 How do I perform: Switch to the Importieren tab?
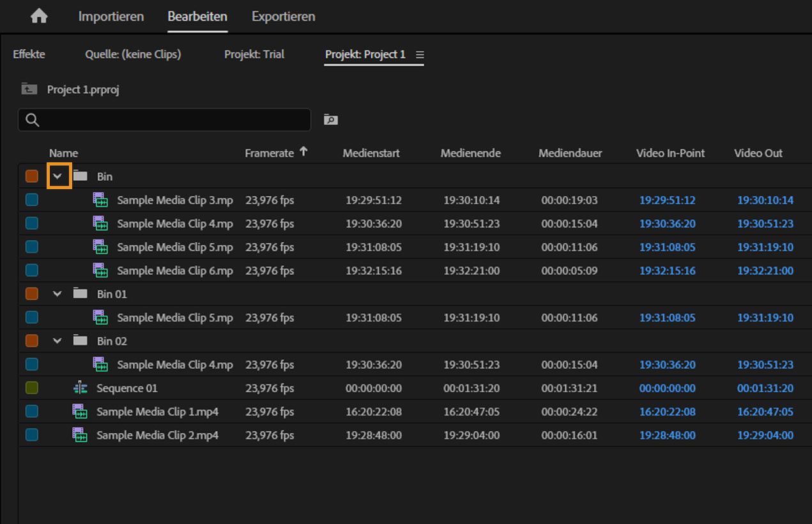(111, 17)
